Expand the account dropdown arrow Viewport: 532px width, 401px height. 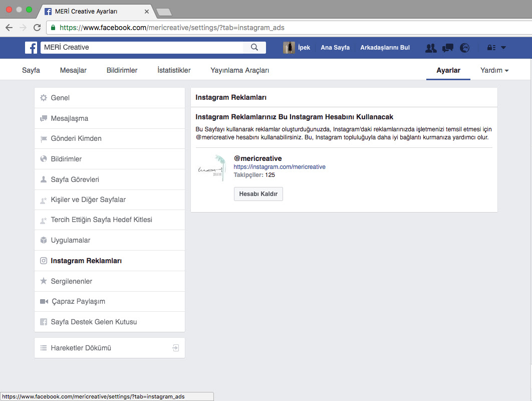click(503, 48)
